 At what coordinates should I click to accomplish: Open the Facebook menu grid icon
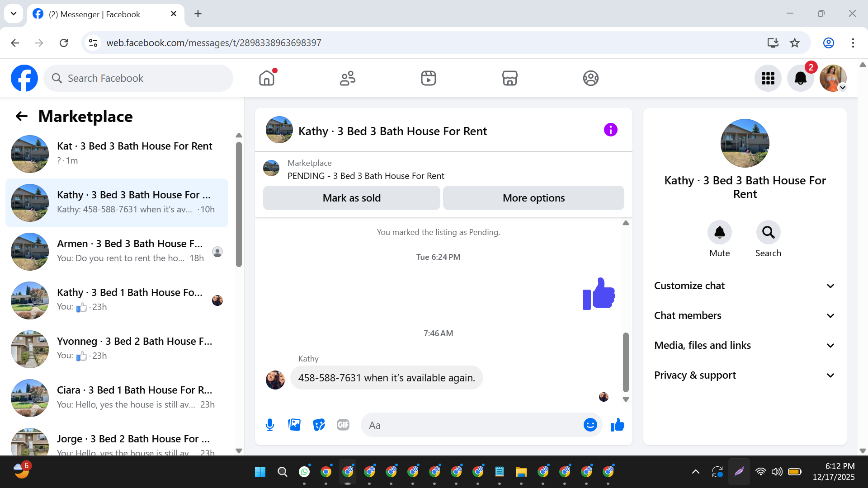click(768, 78)
